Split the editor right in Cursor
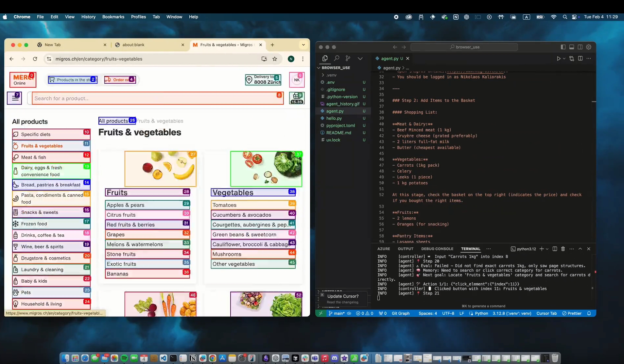Image resolution: width=624 pixels, height=364 pixels. (580, 58)
